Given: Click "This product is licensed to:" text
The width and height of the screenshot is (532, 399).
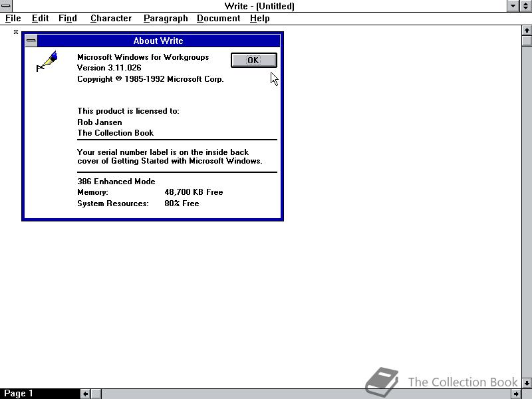Looking at the screenshot, I should (128, 111).
